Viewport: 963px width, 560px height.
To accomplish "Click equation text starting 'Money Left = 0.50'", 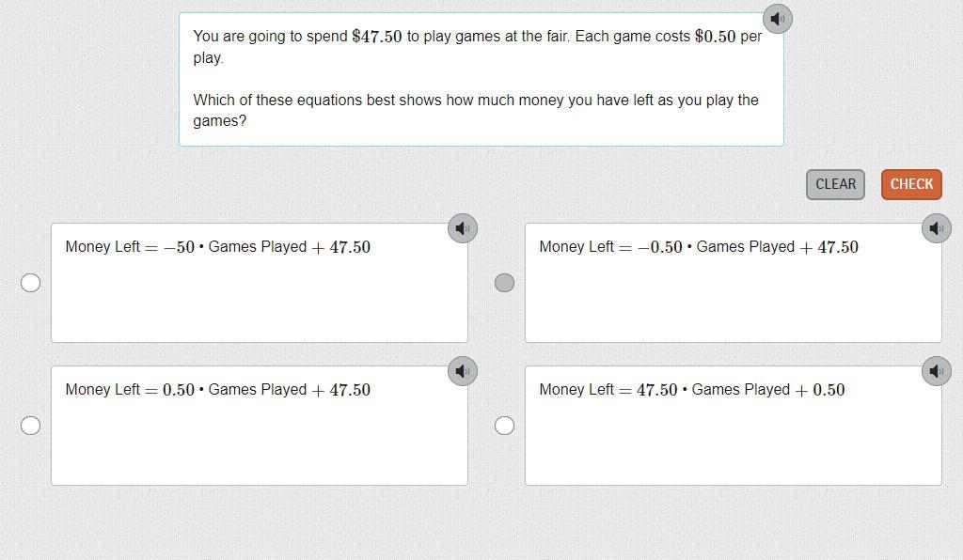I will 217,390.
